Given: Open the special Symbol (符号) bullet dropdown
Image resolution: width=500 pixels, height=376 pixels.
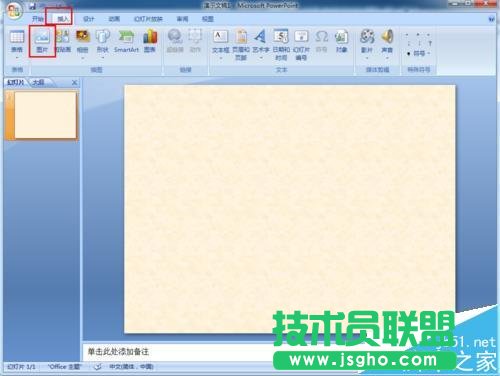Looking at the screenshot, I should click(419, 53).
